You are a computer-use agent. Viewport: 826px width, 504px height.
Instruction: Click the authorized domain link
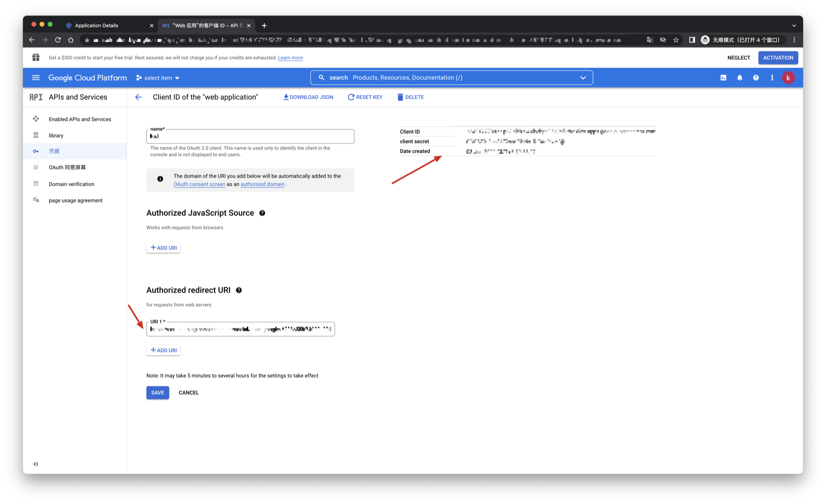[262, 184]
